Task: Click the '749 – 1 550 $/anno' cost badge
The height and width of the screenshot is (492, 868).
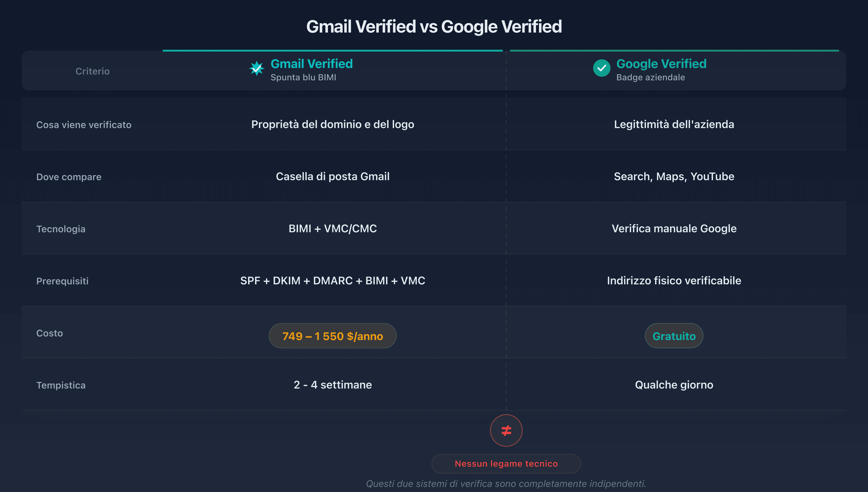Action: point(332,336)
